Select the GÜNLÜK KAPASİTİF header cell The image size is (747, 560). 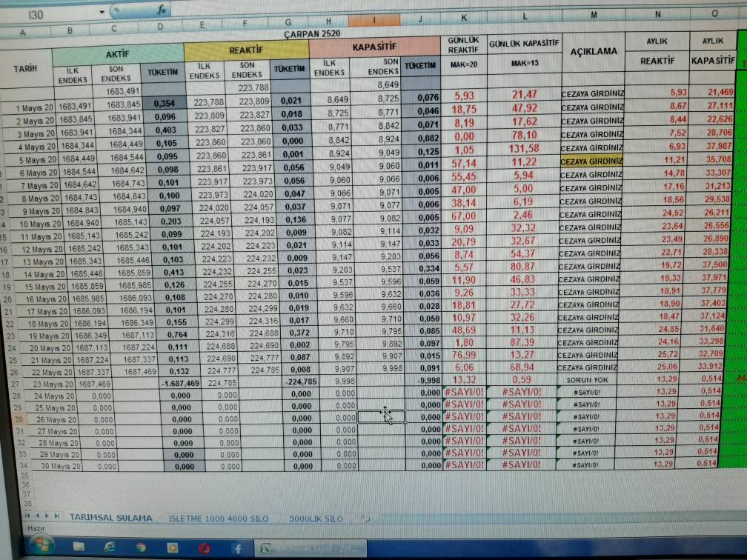click(x=524, y=43)
